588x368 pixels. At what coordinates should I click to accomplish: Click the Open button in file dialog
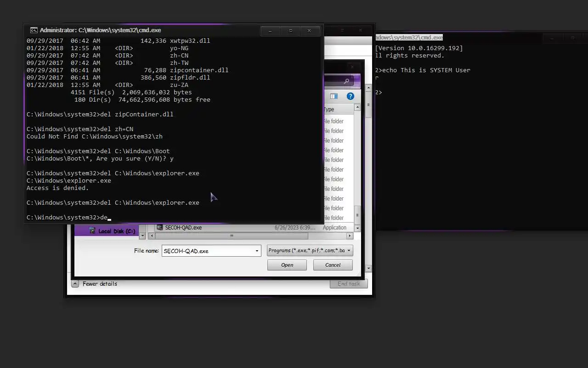287,265
